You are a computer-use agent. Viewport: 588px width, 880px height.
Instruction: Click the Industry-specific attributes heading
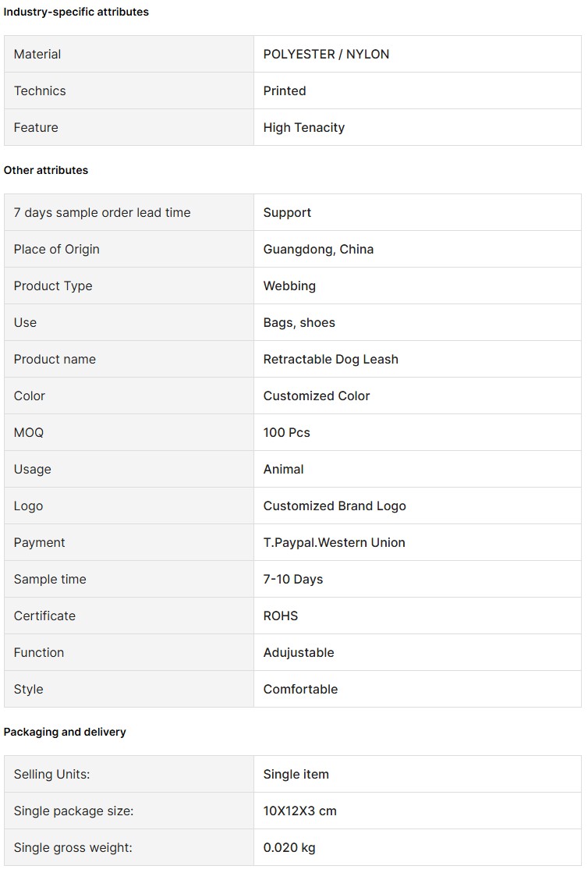(x=76, y=12)
